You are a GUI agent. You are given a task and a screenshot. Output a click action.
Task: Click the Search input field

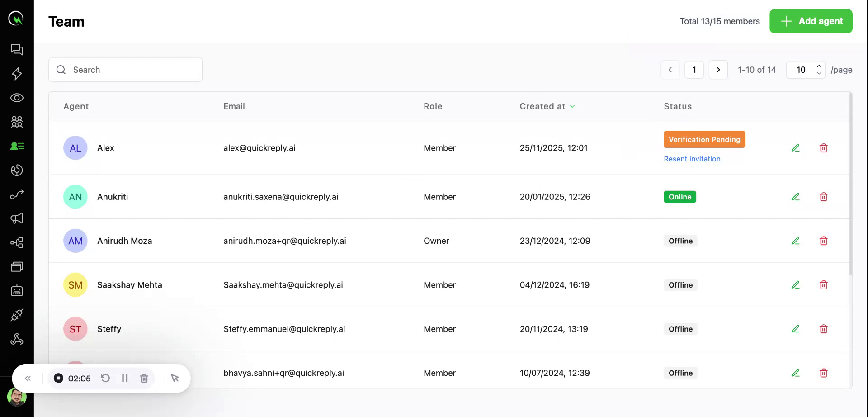126,70
